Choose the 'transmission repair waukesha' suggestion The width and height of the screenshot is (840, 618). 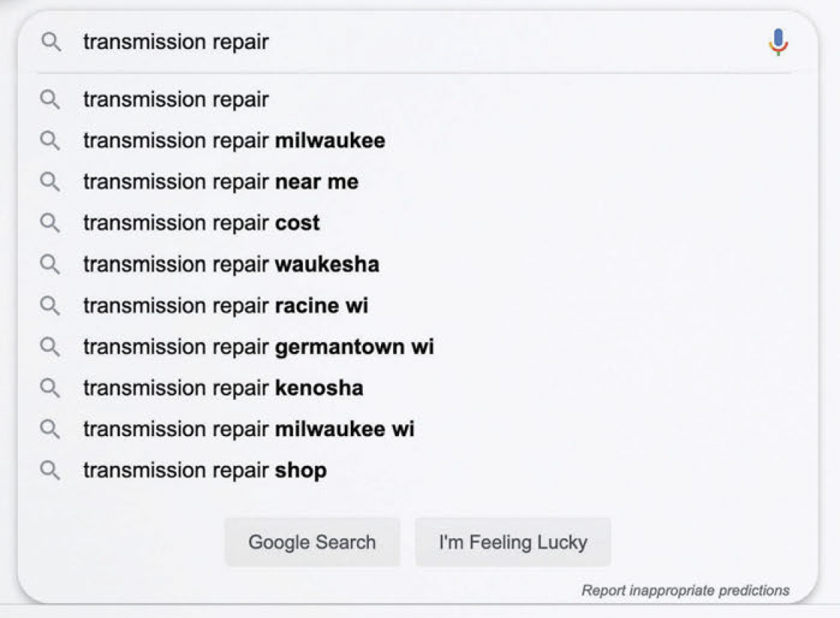pos(231,265)
